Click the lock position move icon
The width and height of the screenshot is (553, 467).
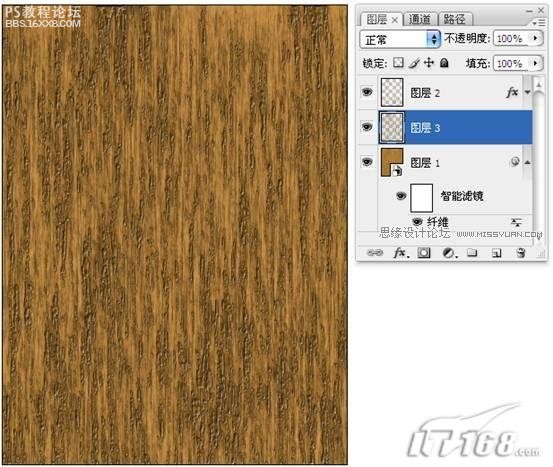[429, 63]
